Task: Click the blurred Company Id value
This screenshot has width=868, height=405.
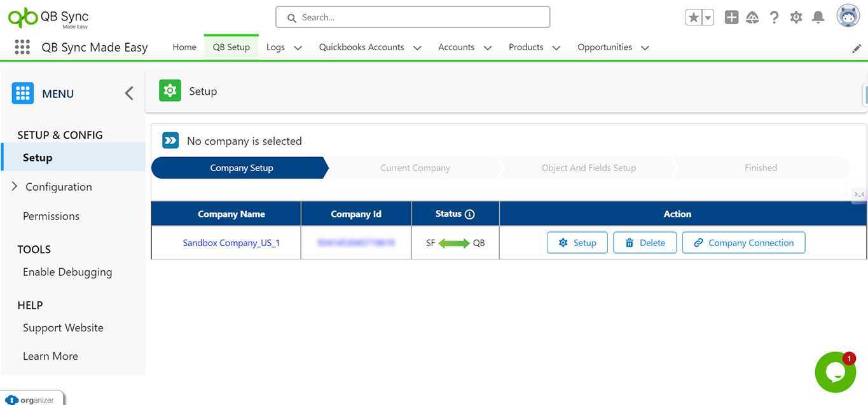Action: click(356, 243)
